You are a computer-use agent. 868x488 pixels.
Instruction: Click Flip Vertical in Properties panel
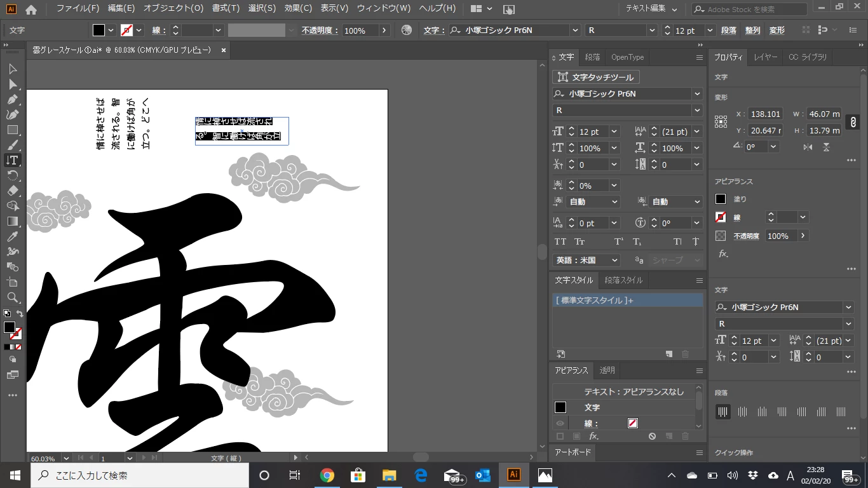[x=826, y=147]
